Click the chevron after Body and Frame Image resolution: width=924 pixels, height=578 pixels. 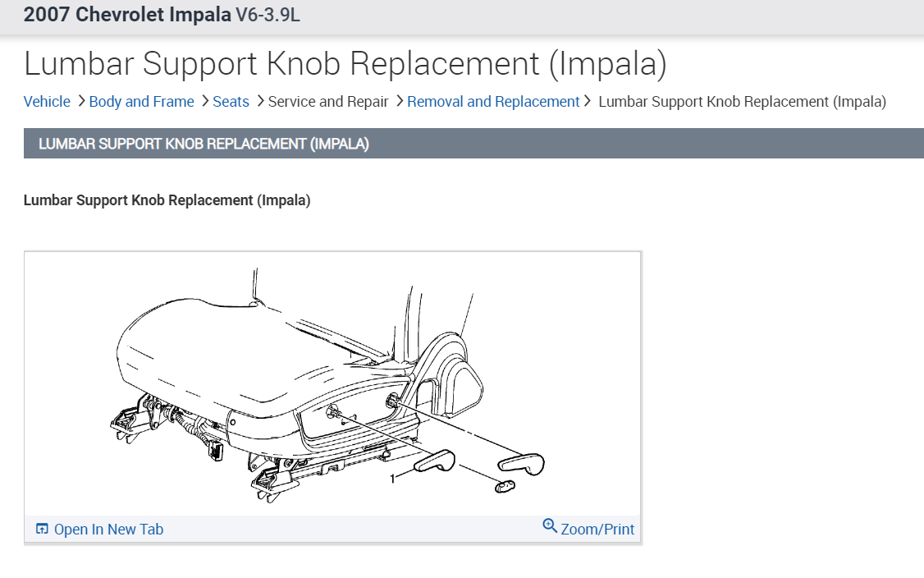205,101
